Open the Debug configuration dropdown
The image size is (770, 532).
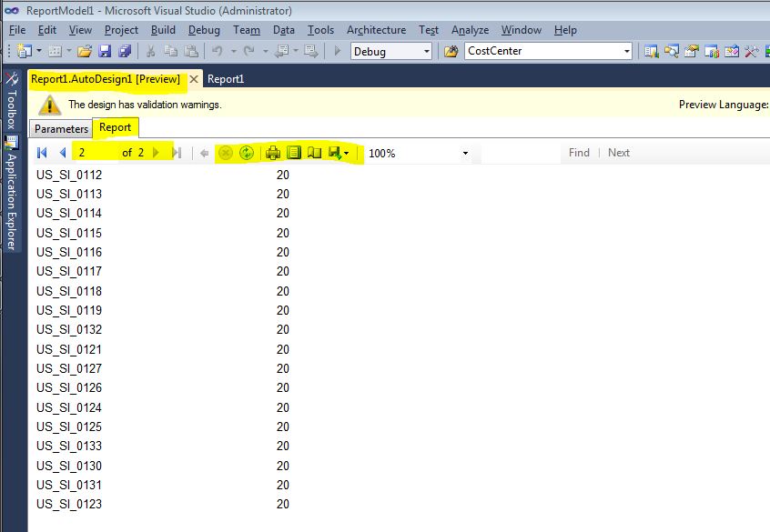(x=428, y=51)
